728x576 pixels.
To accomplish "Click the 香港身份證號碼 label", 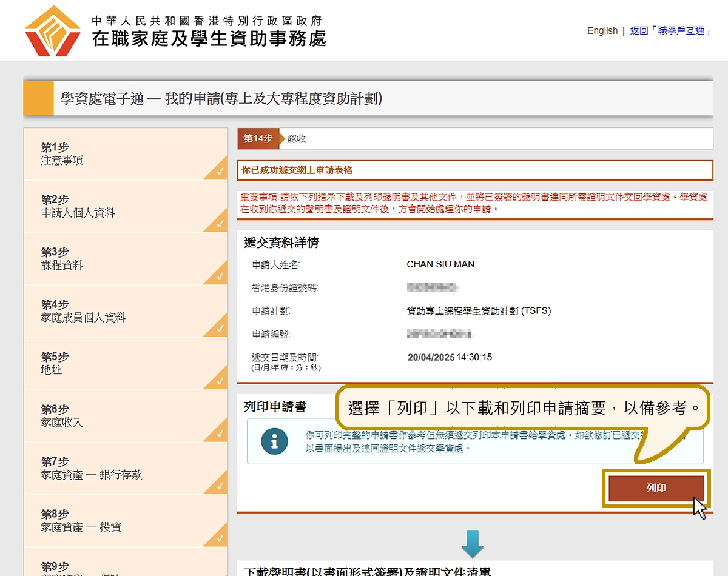I will 285,287.
